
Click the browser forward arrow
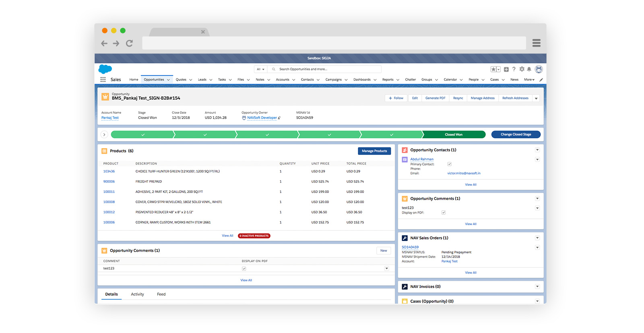(116, 43)
